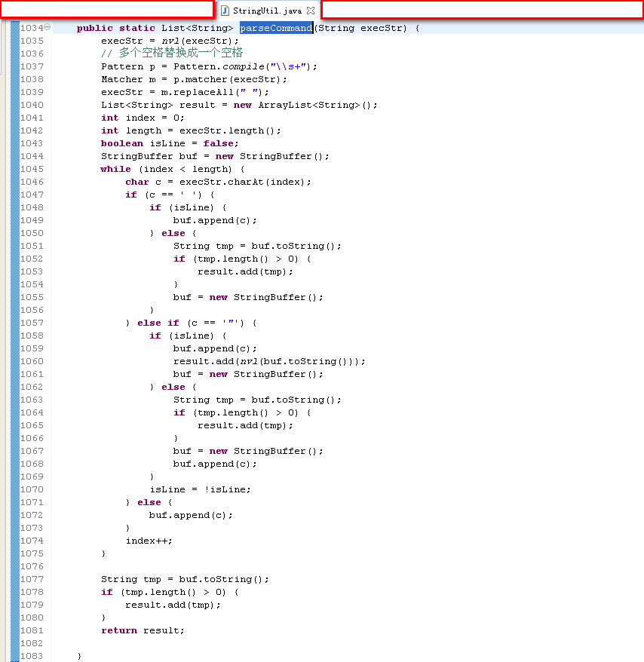
Task: Close the StringUtil.java tab
Action: coord(311,11)
